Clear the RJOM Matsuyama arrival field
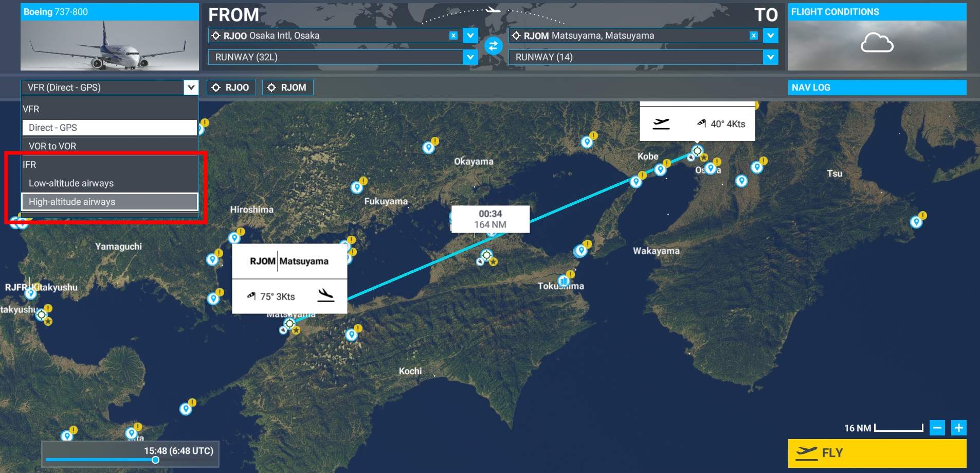Image resolution: width=980 pixels, height=473 pixels. [x=753, y=36]
